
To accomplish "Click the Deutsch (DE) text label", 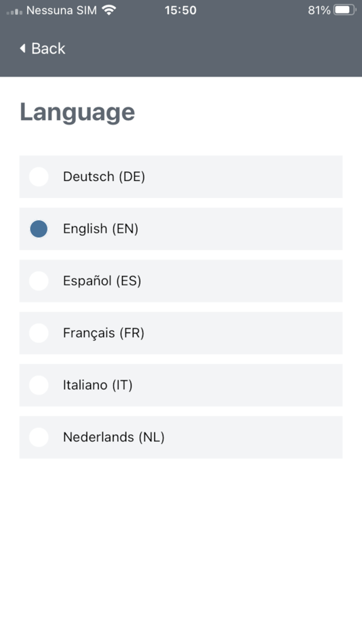I will pos(104,177).
